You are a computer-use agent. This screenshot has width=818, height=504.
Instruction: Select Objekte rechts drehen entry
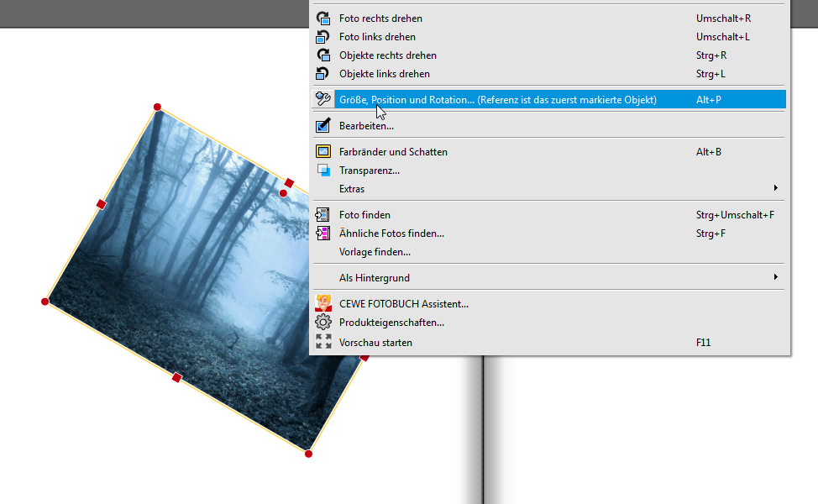[x=549, y=55]
